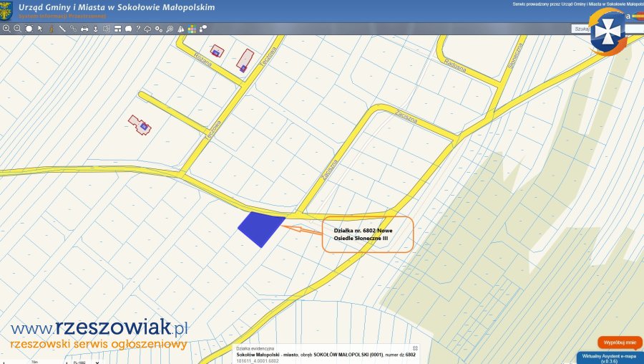Close the Działka ewidencyjna info popup
Viewport: 644px width, 364px height.
[x=414, y=348]
